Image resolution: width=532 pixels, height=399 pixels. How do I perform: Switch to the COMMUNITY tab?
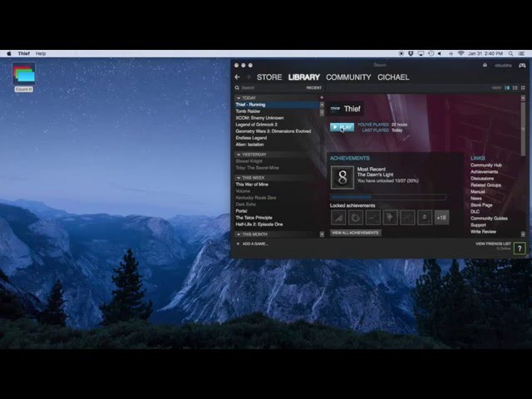click(x=348, y=77)
